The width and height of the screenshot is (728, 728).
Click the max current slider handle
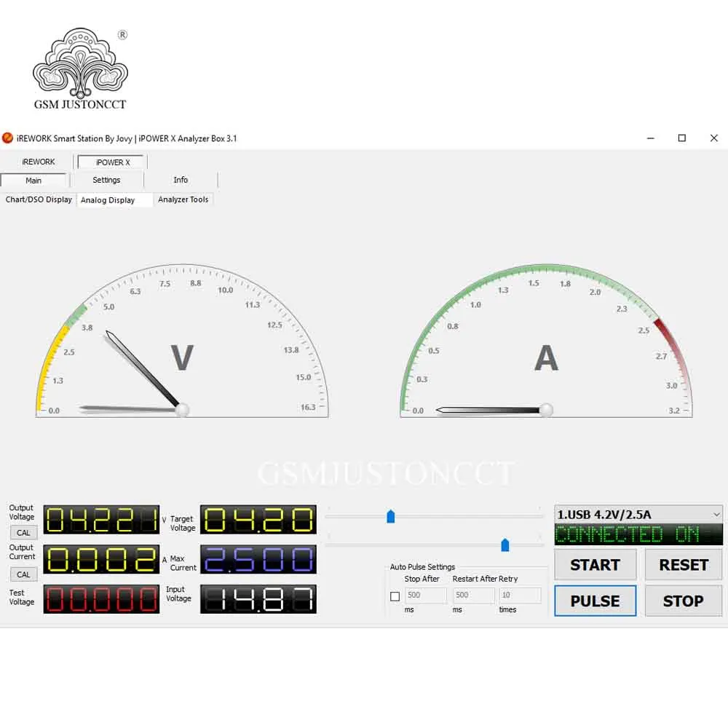point(505,545)
